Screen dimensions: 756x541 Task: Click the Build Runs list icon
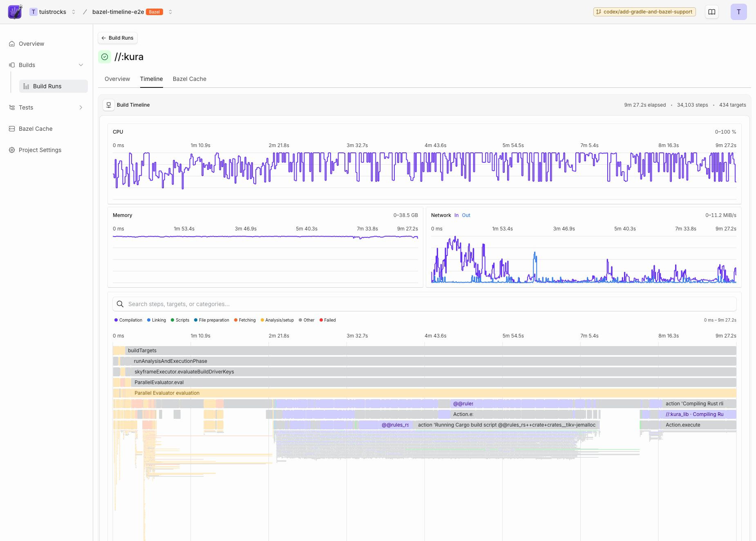26,86
